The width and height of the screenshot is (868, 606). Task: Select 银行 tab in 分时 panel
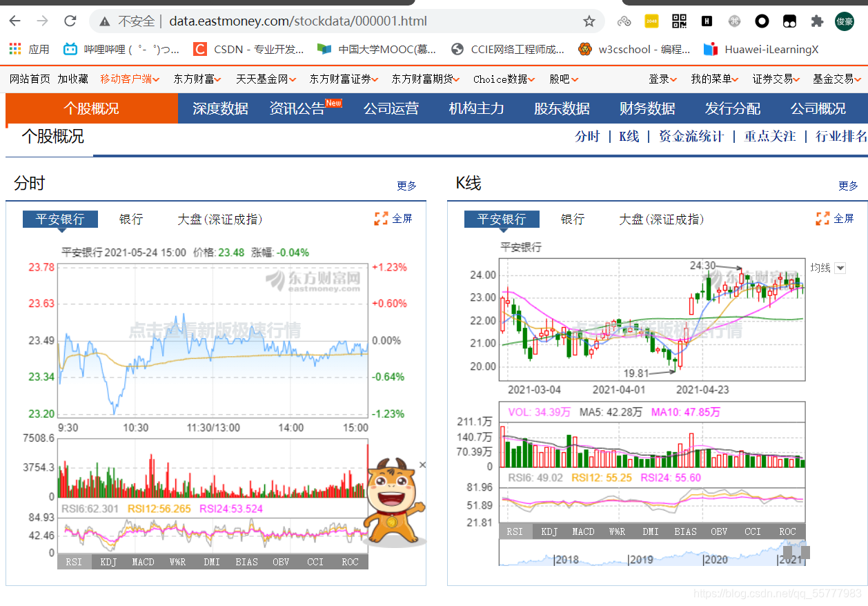coord(131,219)
